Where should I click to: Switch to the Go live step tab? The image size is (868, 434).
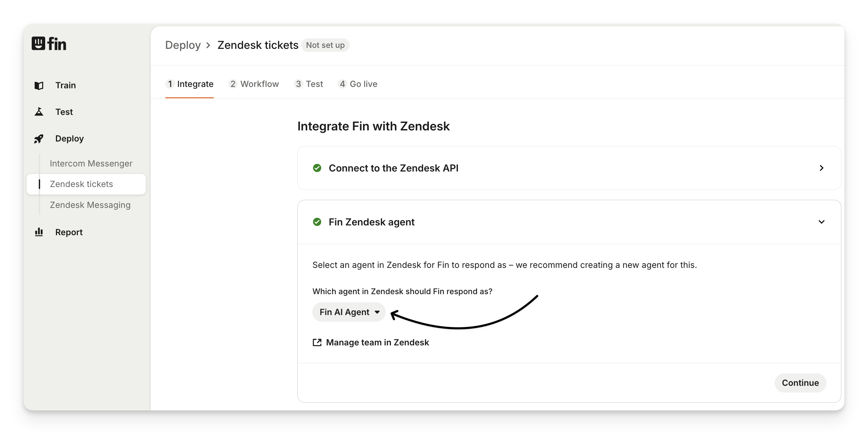point(357,84)
